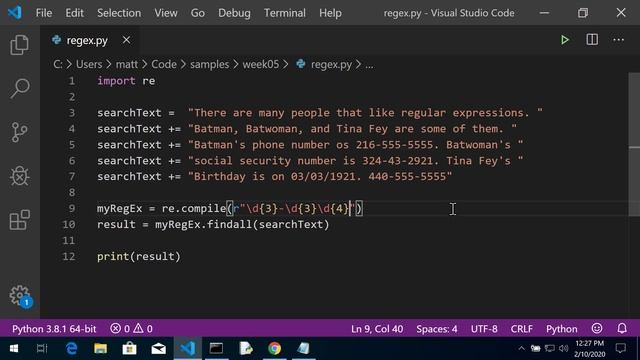
Task: Expand the samples breadcrumb segment
Action: click(x=209, y=64)
